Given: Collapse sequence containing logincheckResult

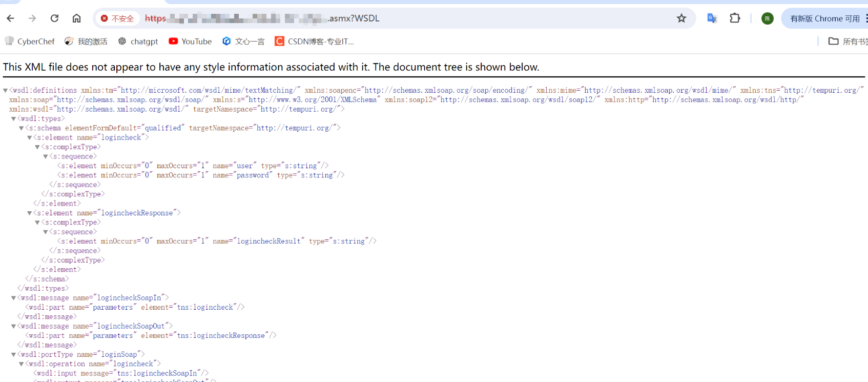Looking at the screenshot, I should pyautogui.click(x=45, y=232).
